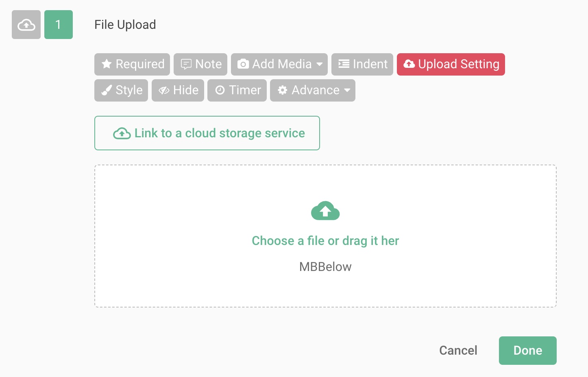Click the cloud icon beside Link to cloud storage
Image resolution: width=588 pixels, height=377 pixels.
point(122,133)
